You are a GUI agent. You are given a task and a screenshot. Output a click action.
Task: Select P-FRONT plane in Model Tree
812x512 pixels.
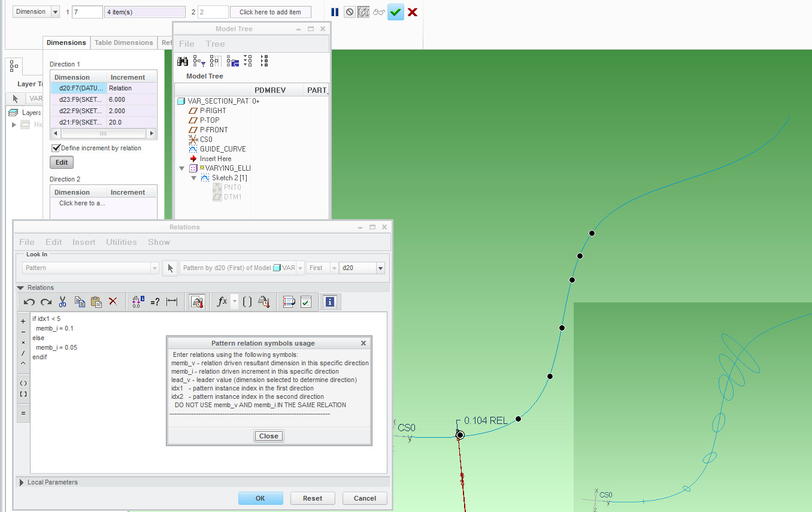pos(214,130)
